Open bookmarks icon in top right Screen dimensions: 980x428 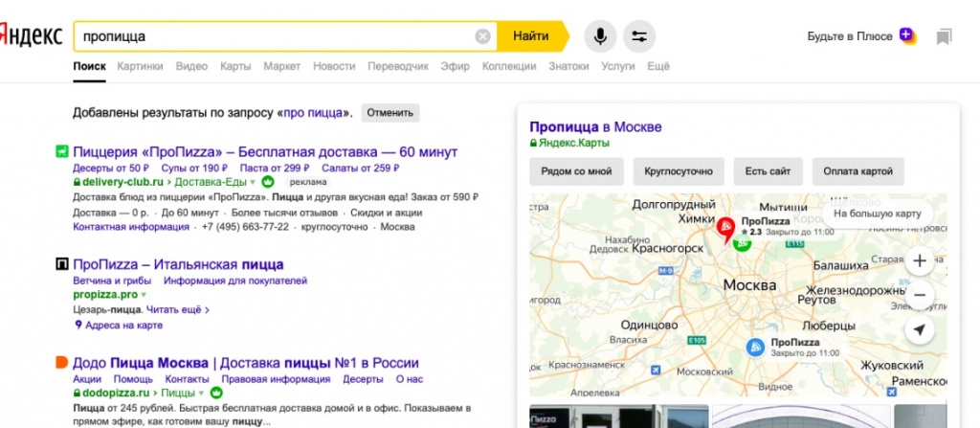(x=944, y=37)
